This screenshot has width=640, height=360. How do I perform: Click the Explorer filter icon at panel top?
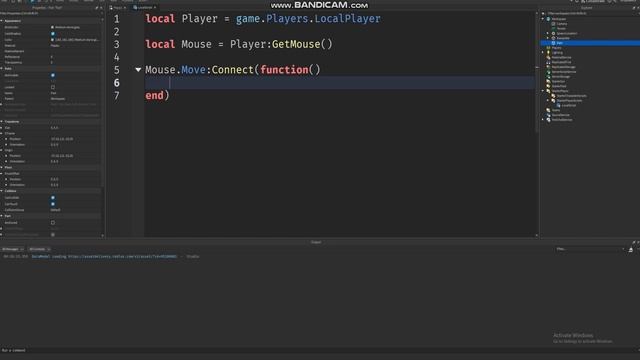coord(543,13)
